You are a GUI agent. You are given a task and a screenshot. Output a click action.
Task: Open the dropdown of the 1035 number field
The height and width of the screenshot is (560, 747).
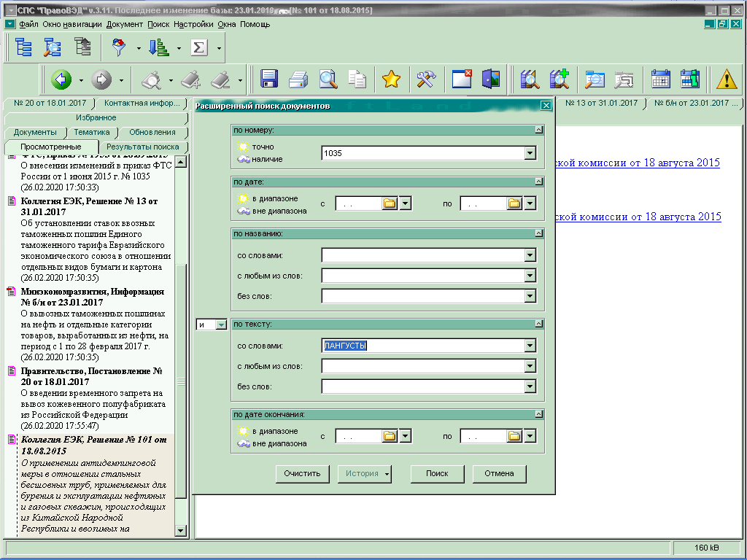coord(530,154)
